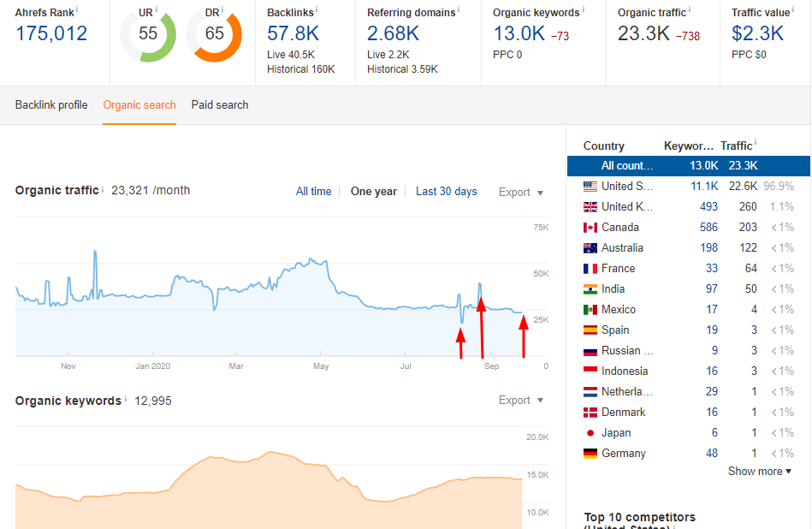The image size is (812, 529).
Task: Click the Australia flag icon
Action: 590,247
